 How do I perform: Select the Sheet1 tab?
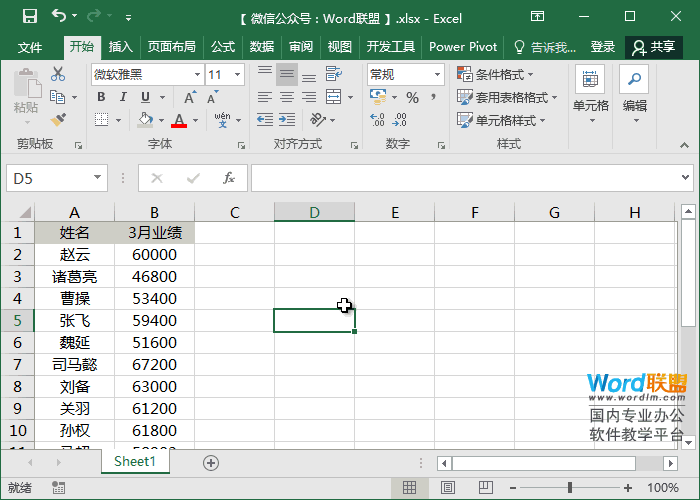pyautogui.click(x=135, y=461)
